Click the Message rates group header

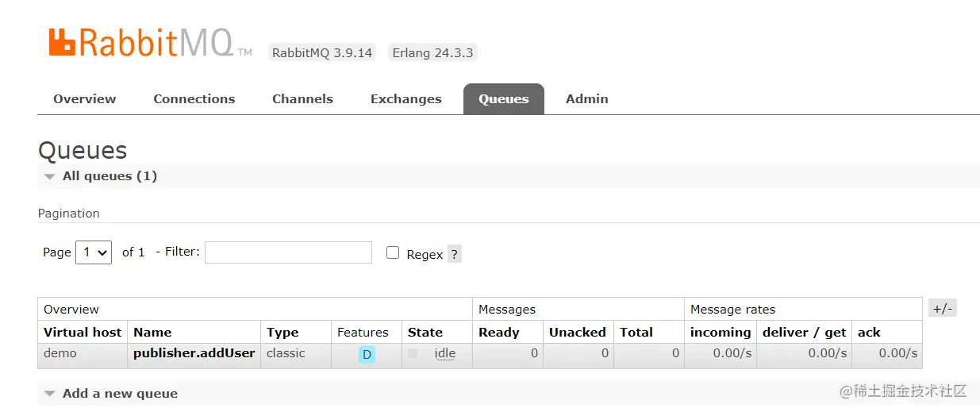pos(733,310)
